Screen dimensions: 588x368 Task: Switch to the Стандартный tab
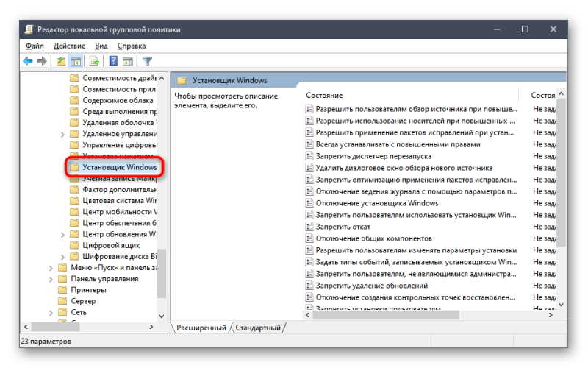point(258,328)
